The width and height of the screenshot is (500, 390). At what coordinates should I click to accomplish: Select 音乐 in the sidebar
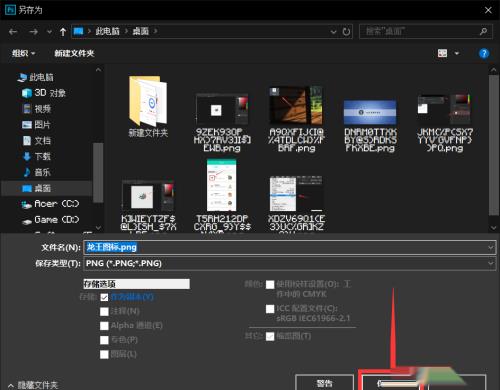tap(36, 172)
